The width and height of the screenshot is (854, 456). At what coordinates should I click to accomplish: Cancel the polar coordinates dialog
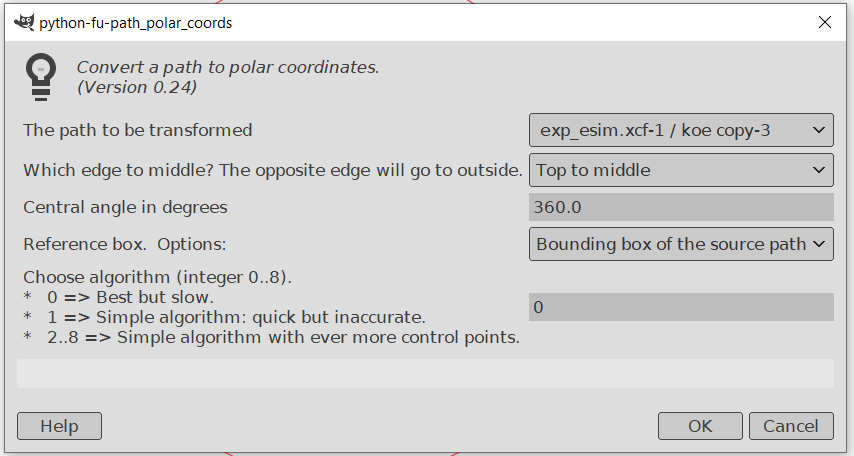790,426
